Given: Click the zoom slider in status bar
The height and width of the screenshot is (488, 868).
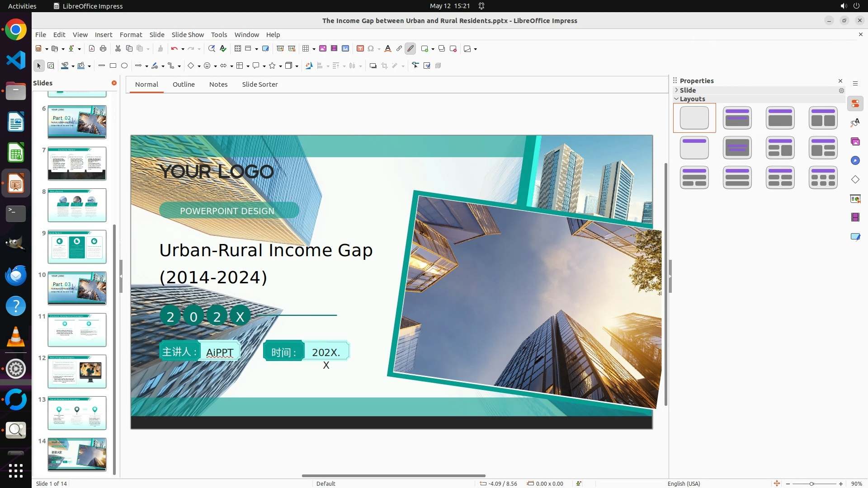Looking at the screenshot, I should point(811,483).
